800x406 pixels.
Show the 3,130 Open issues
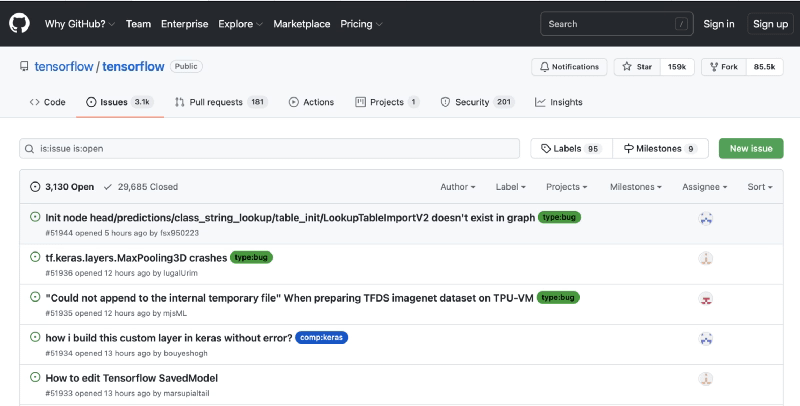[x=62, y=187]
